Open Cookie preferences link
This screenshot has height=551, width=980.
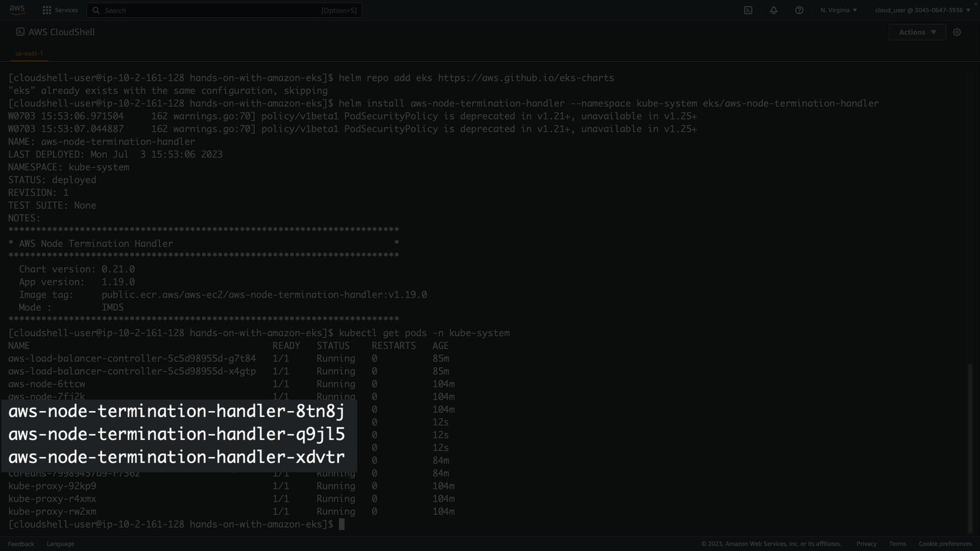[x=945, y=544]
